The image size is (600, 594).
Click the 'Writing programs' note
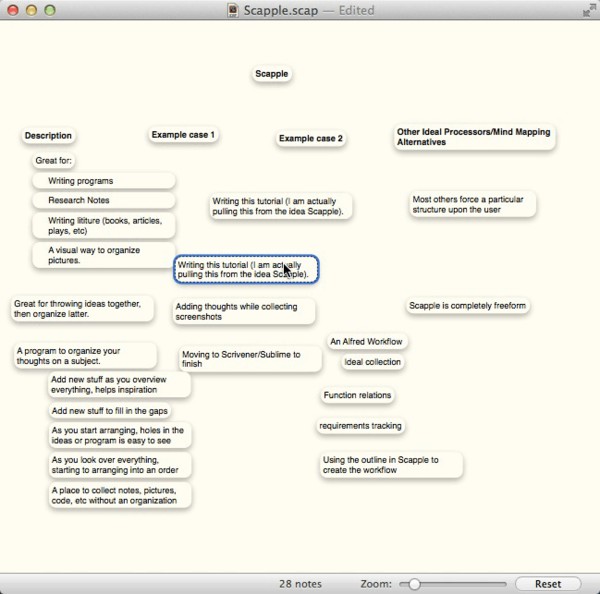click(x=104, y=181)
